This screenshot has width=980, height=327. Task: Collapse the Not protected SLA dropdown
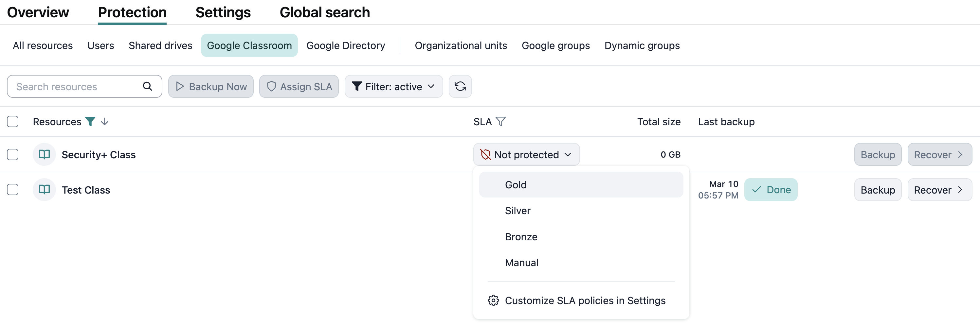(x=526, y=154)
